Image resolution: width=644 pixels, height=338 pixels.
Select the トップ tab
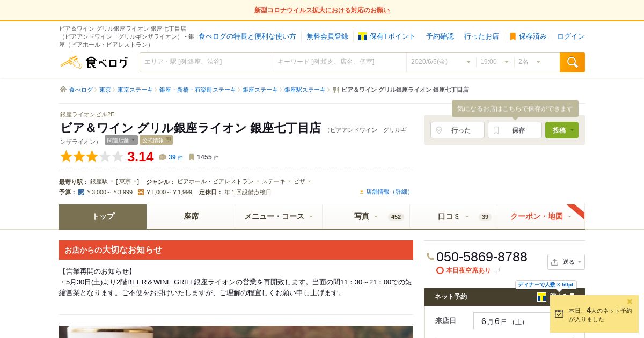point(103,216)
